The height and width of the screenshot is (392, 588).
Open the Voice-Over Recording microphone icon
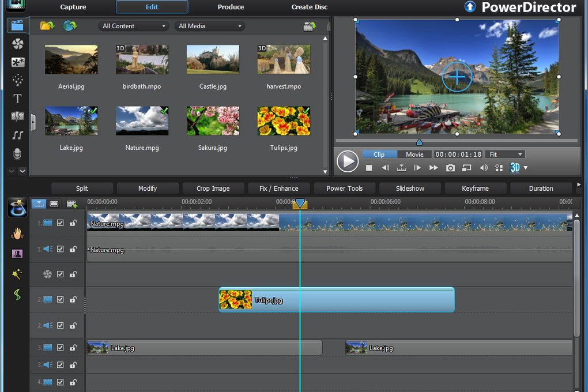(x=17, y=153)
